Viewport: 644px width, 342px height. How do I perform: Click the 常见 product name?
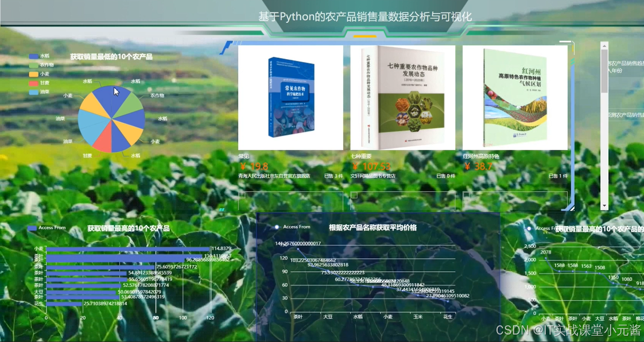(x=243, y=157)
